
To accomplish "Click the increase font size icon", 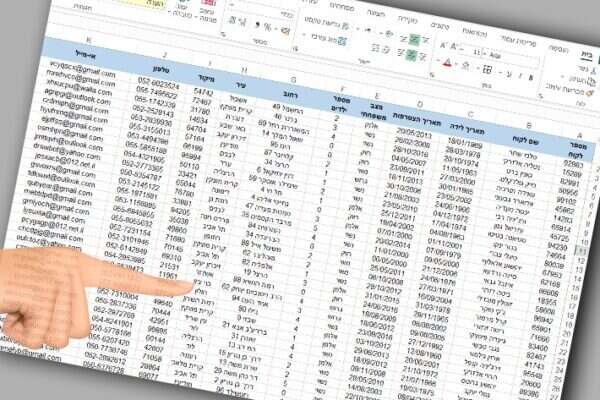I will pyautogui.click(x=443, y=45).
